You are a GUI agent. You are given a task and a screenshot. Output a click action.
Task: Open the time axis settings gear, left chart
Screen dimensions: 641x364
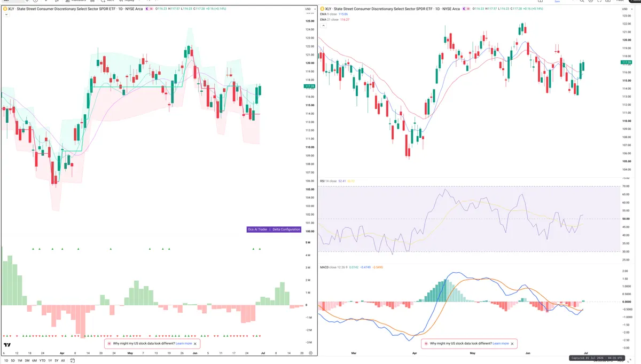click(310, 353)
